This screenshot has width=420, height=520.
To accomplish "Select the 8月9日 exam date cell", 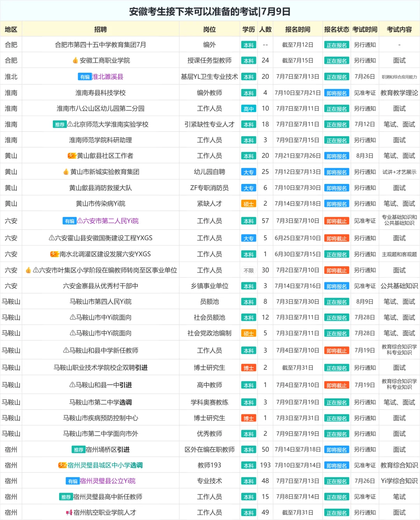I will tap(365, 301).
